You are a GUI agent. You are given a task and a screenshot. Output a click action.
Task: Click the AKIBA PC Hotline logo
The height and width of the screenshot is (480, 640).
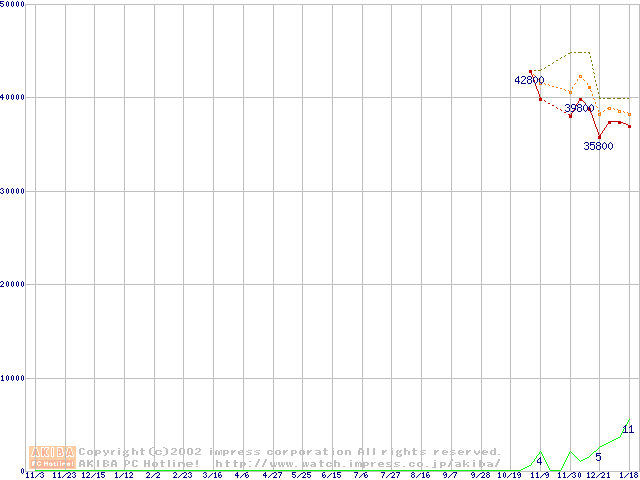52,457
